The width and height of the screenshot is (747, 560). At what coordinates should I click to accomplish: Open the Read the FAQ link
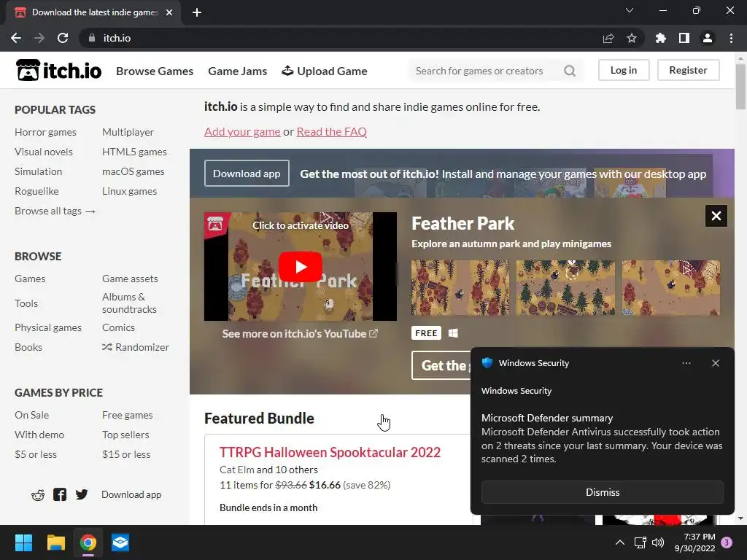pos(332,131)
